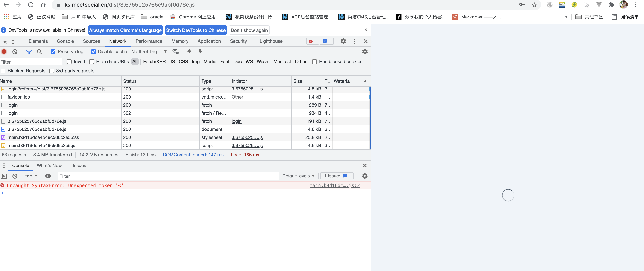Open Chrome extensions puzzle icon

coord(611,5)
